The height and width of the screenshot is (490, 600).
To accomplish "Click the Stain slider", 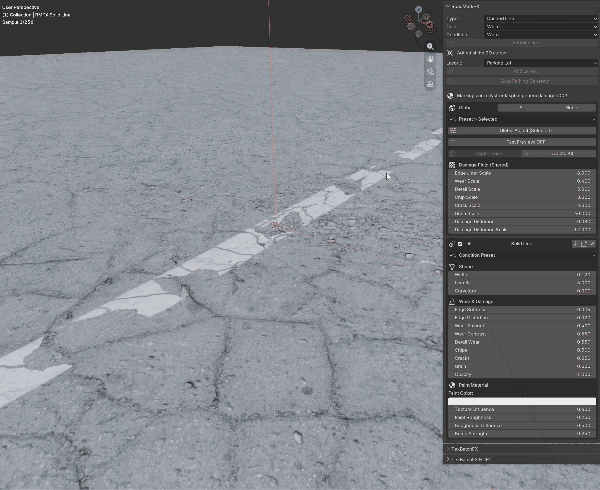I will (x=522, y=366).
